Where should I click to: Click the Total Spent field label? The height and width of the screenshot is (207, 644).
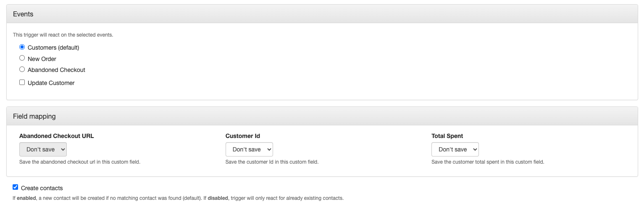[447, 136]
